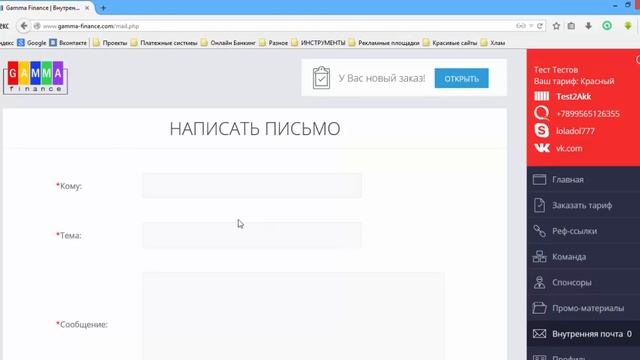This screenshot has width=640, height=360.
Task: Open Внутренняя почта in the sidebar
Action: coord(583,334)
